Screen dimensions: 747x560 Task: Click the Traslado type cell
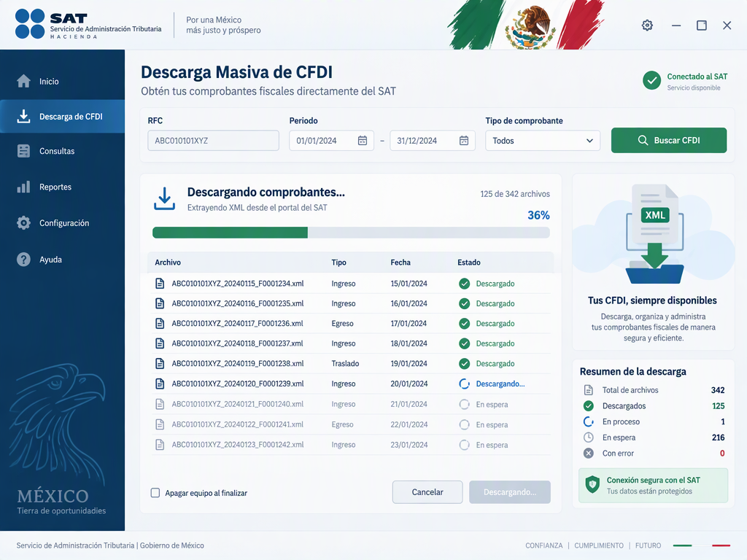pos(345,364)
